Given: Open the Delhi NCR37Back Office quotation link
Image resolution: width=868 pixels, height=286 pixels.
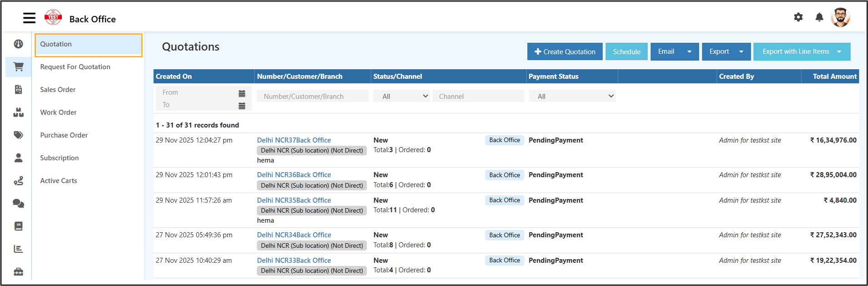Looking at the screenshot, I should [x=294, y=140].
